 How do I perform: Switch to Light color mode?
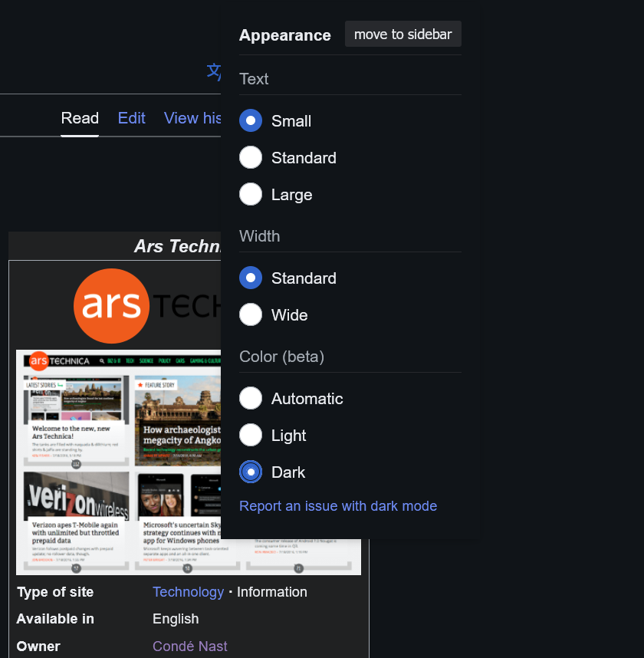point(251,435)
